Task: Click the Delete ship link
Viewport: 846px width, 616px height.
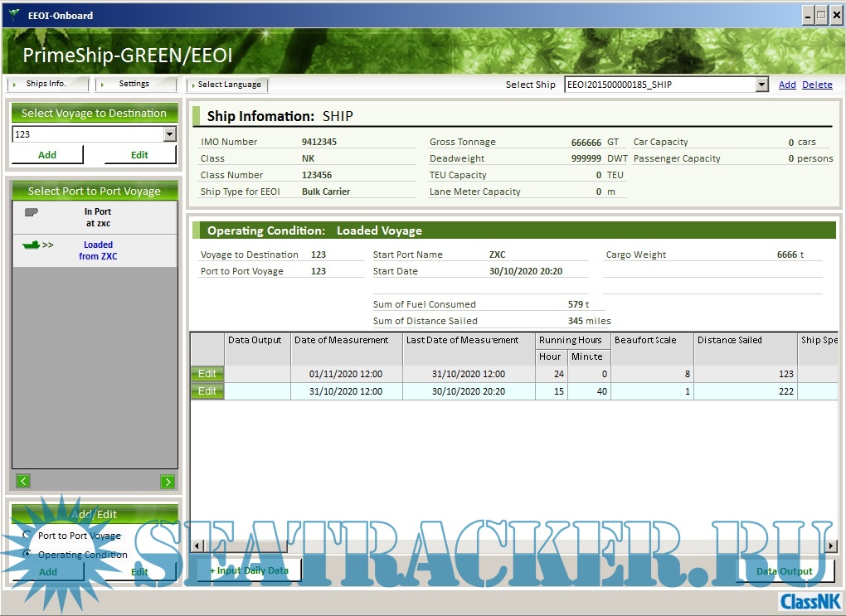Action: click(x=817, y=85)
